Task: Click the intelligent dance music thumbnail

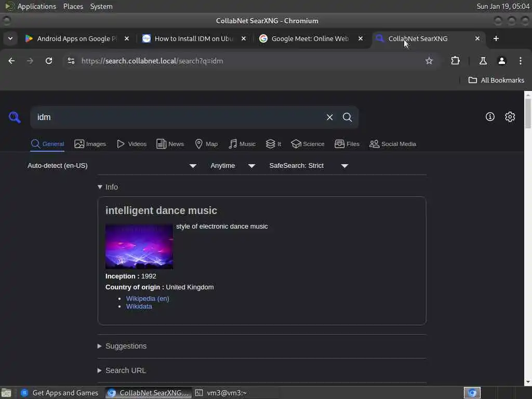Action: pyautogui.click(x=139, y=247)
